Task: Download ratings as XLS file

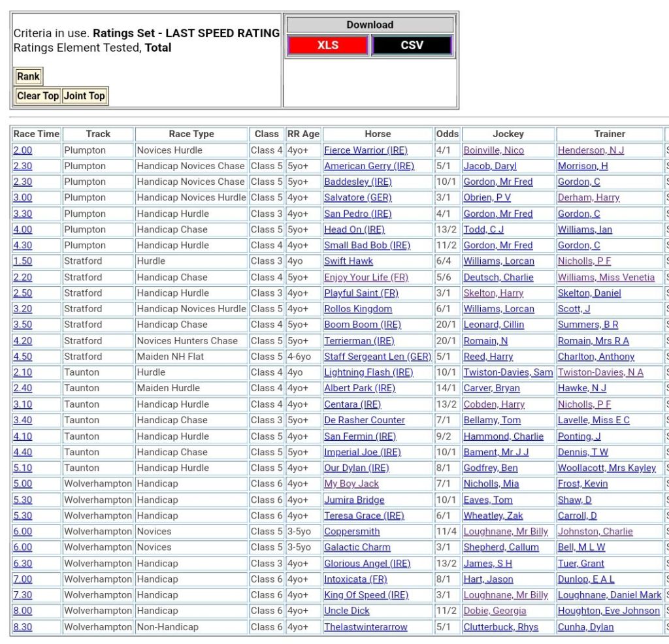Action: point(328,45)
